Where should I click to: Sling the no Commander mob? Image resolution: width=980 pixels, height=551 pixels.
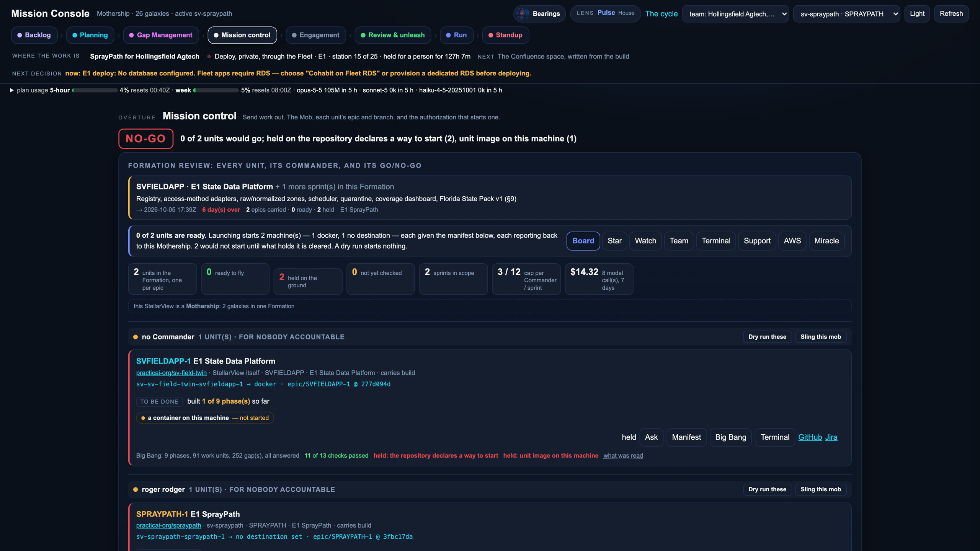pyautogui.click(x=820, y=337)
